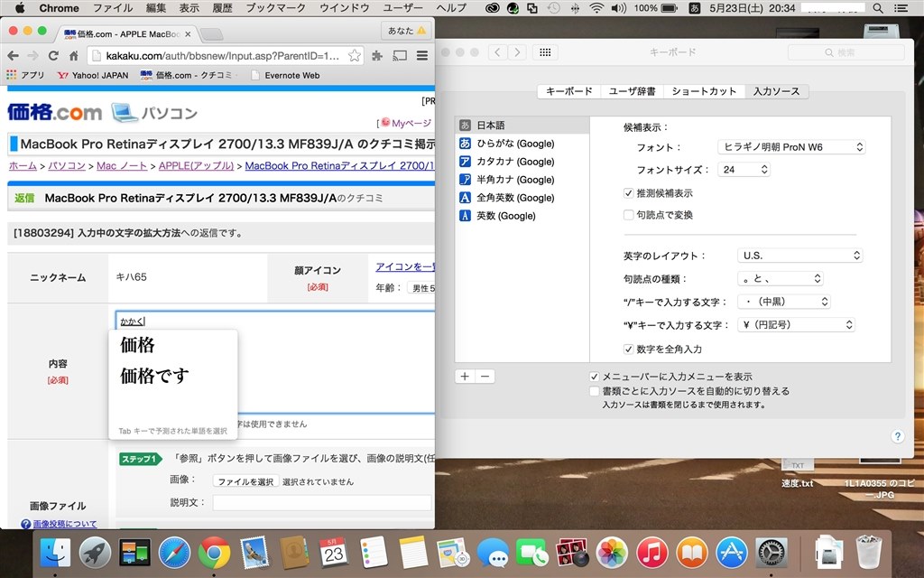Select the 入力ソース tab

pos(777,91)
